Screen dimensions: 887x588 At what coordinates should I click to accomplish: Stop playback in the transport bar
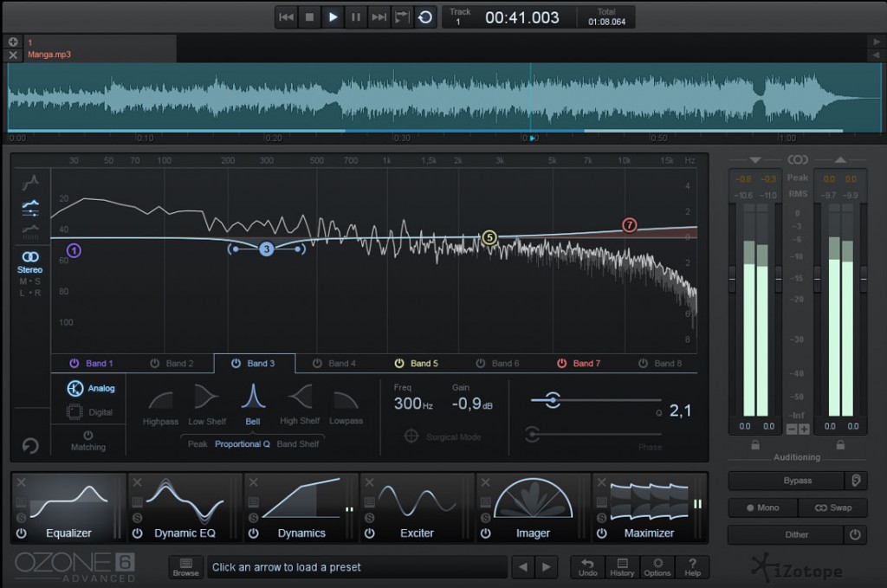[309, 17]
